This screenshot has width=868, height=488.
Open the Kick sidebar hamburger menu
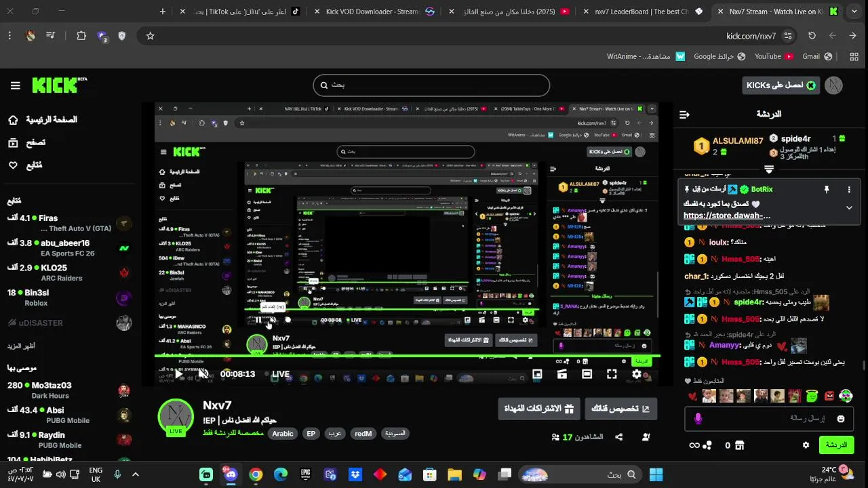pyautogui.click(x=16, y=85)
